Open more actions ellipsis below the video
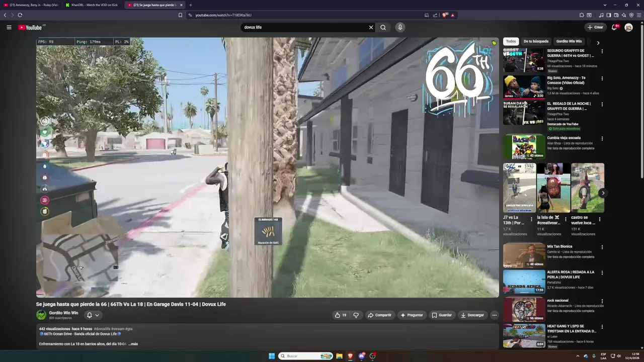Viewport: 644px width, 362px height. coord(495,315)
